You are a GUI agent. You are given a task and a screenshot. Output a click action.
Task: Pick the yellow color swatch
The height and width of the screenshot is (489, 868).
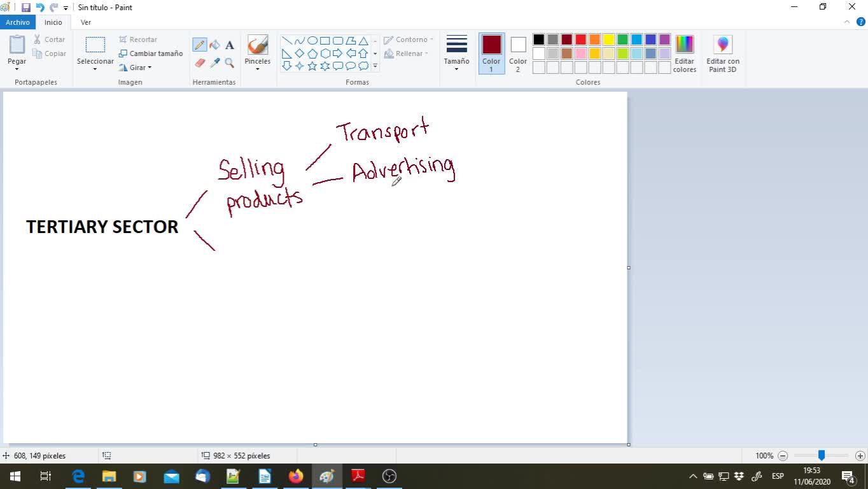click(608, 39)
